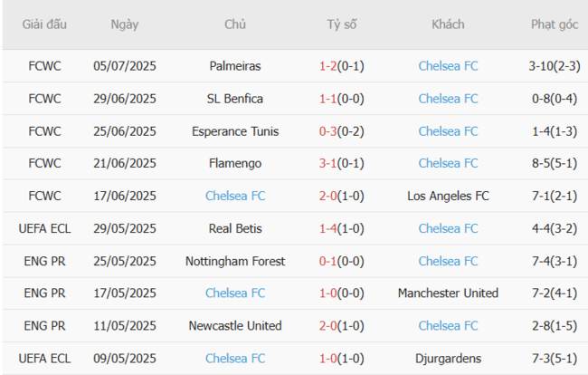
Task: Click Chelsea FC in the 05/07/2025 row
Action: point(448,66)
